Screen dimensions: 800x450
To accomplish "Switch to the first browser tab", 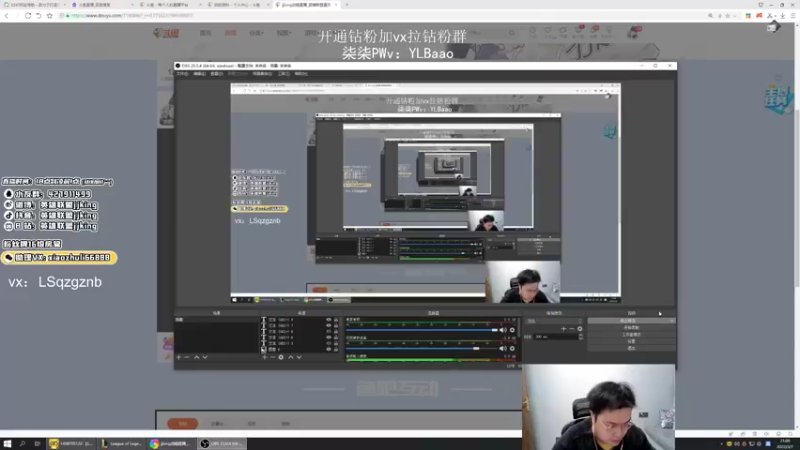I will (x=34, y=5).
